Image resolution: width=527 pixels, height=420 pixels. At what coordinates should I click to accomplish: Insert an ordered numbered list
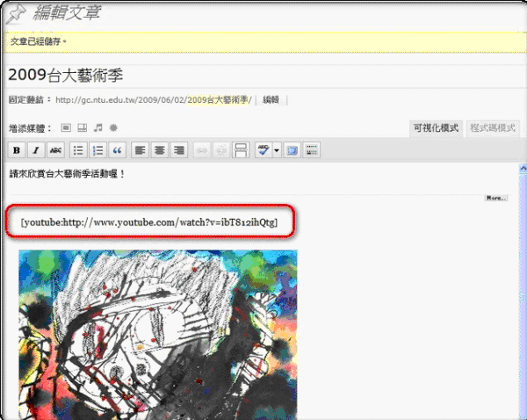tap(97, 150)
